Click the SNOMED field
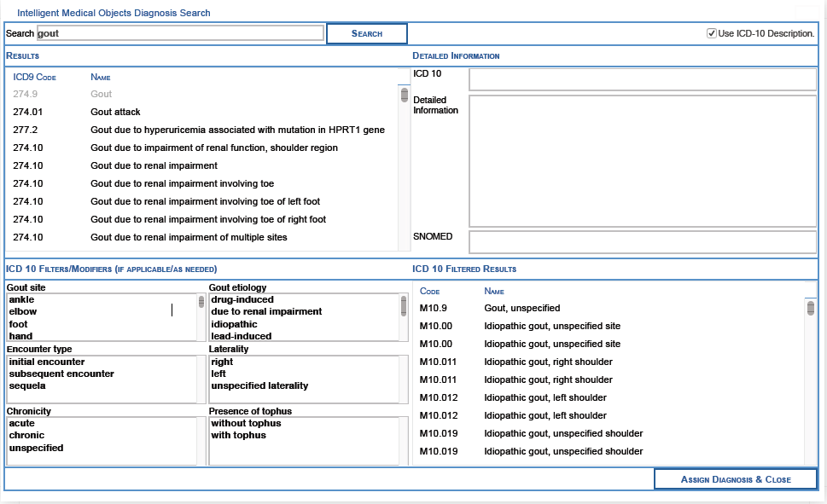The height and width of the screenshot is (504, 827). tap(641, 241)
